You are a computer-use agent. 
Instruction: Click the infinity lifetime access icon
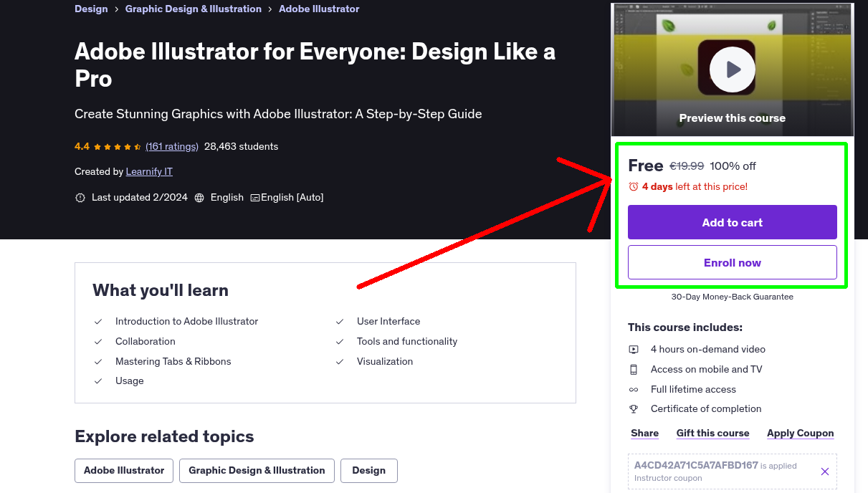[x=634, y=390]
